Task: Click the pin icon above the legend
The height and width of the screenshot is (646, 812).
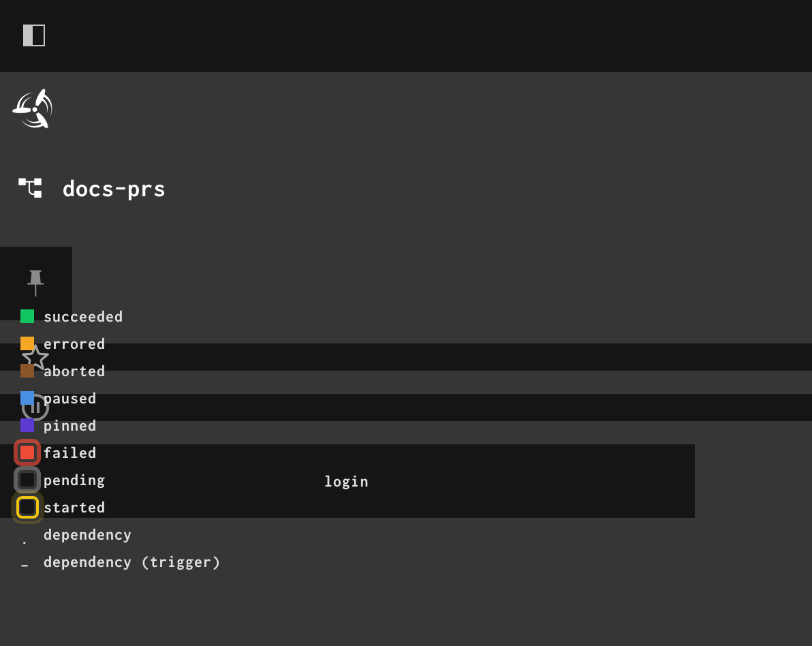Action: point(35,281)
